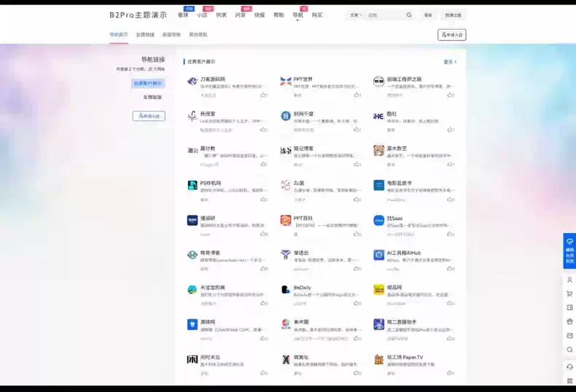Open the blue floating widget on right edge

569,251
